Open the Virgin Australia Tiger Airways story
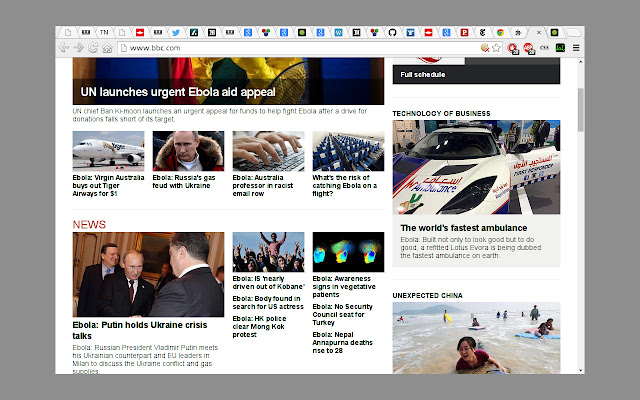Viewport: 640px width, 400px height. (108, 185)
